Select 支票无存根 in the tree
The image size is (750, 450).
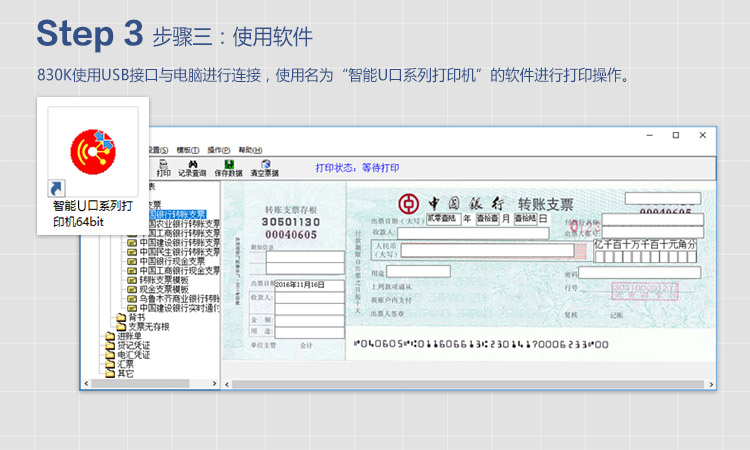149,326
